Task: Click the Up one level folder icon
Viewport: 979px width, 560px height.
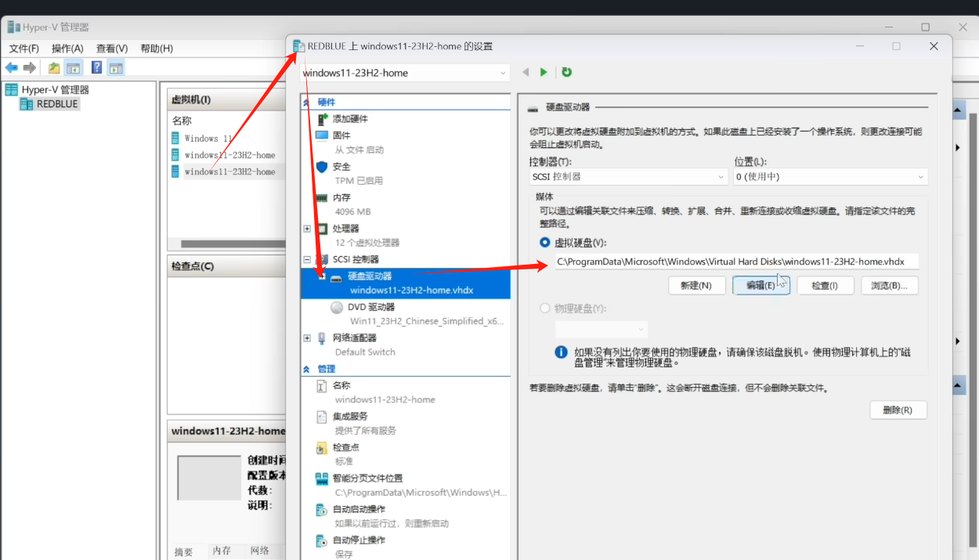Action: pos(54,68)
